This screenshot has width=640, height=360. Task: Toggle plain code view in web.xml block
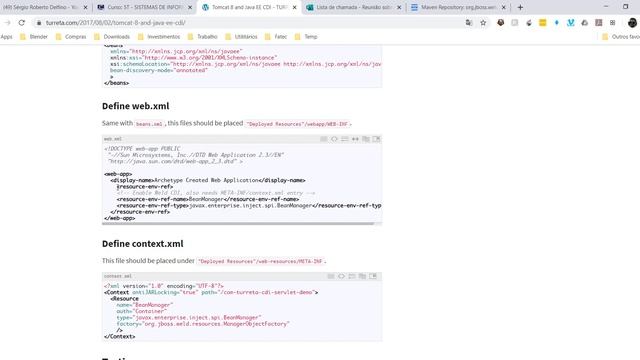pos(334,139)
